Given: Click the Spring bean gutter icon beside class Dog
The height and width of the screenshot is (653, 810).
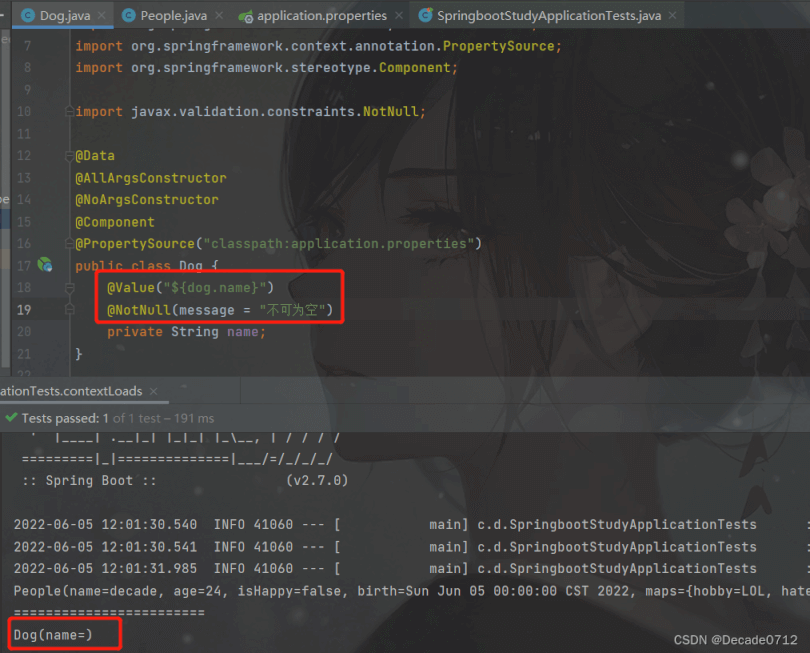Looking at the screenshot, I should pyautogui.click(x=45, y=265).
